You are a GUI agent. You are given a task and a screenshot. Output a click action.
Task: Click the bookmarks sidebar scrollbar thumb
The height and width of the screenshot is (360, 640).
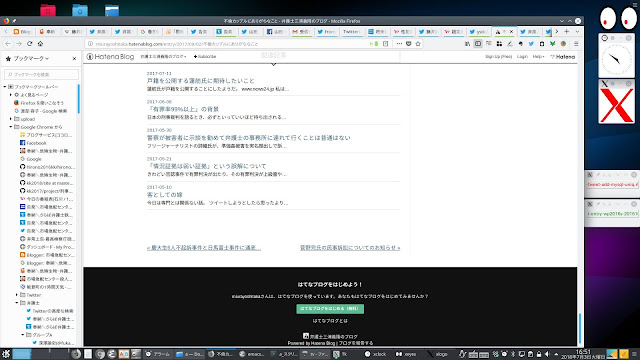point(78,99)
